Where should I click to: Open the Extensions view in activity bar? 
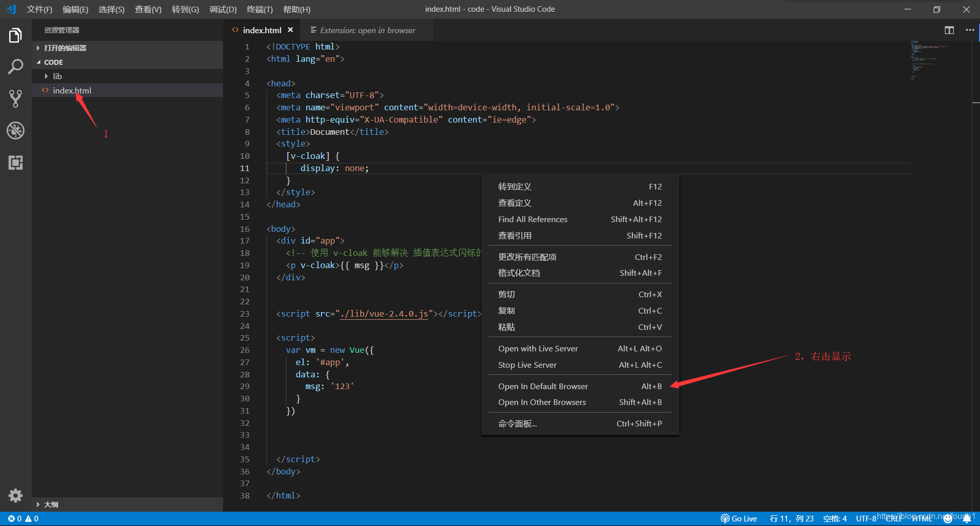pos(15,162)
